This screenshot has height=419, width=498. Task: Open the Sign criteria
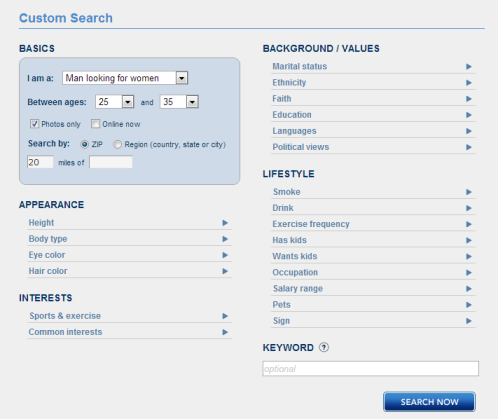(373, 321)
